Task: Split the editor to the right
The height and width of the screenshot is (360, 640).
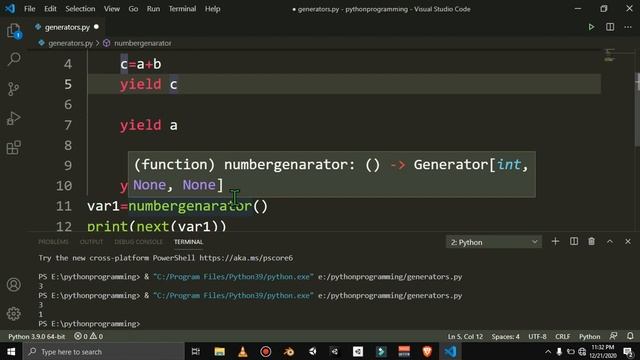Action: pyautogui.click(x=610, y=27)
